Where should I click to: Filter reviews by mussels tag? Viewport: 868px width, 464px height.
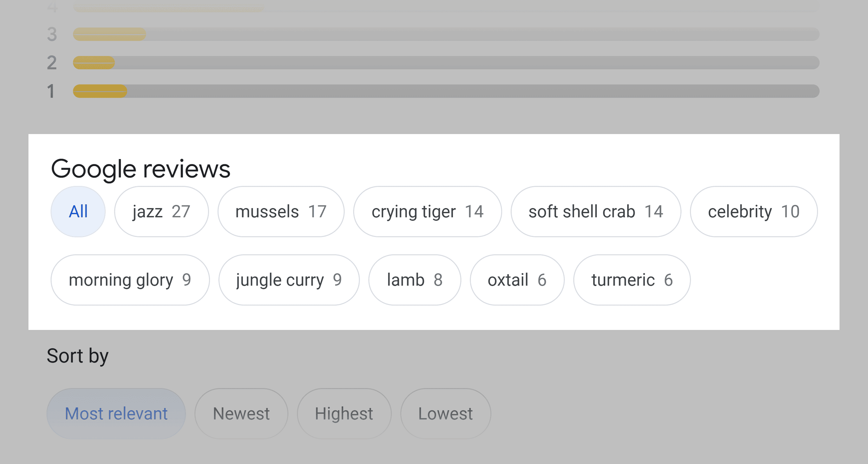[x=281, y=211]
